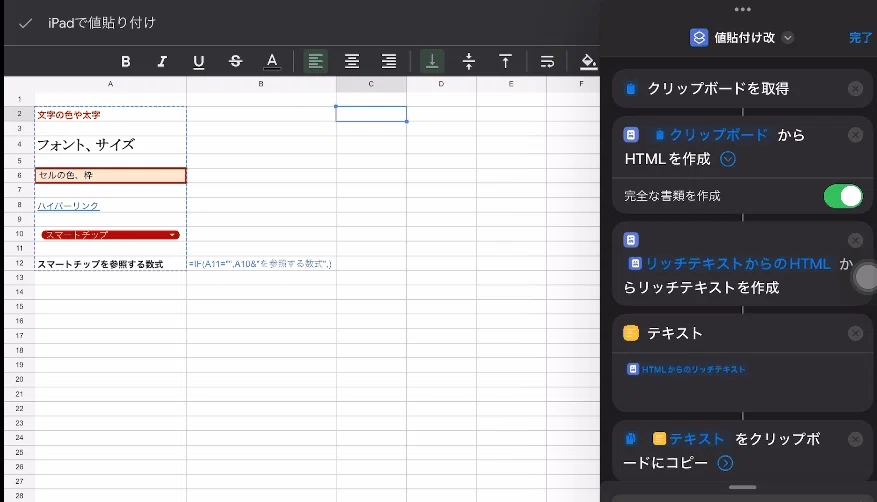Remove the HTMLを作成 action

(855, 135)
